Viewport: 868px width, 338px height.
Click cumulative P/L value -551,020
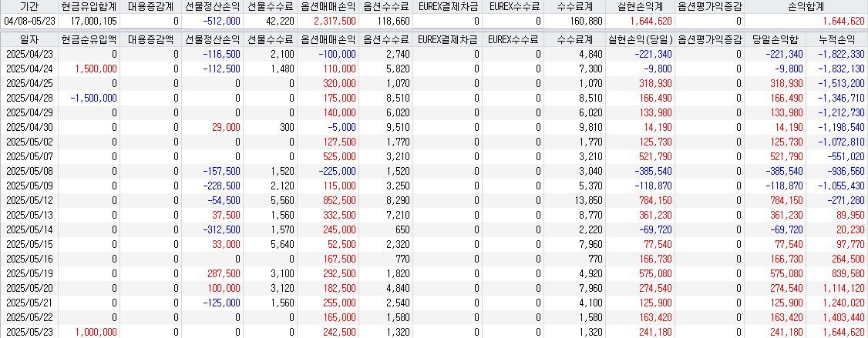click(x=846, y=156)
